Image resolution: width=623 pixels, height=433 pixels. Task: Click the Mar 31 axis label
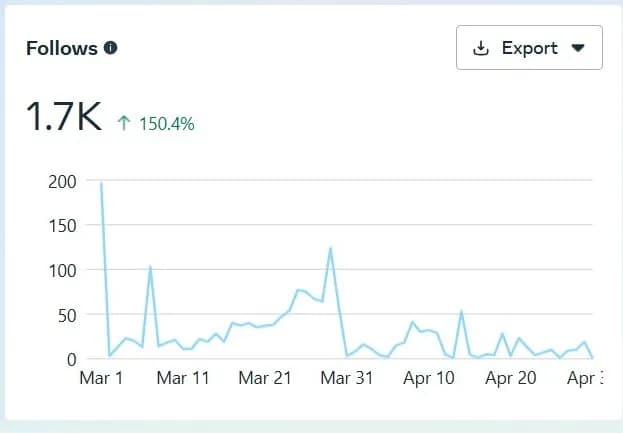click(347, 378)
